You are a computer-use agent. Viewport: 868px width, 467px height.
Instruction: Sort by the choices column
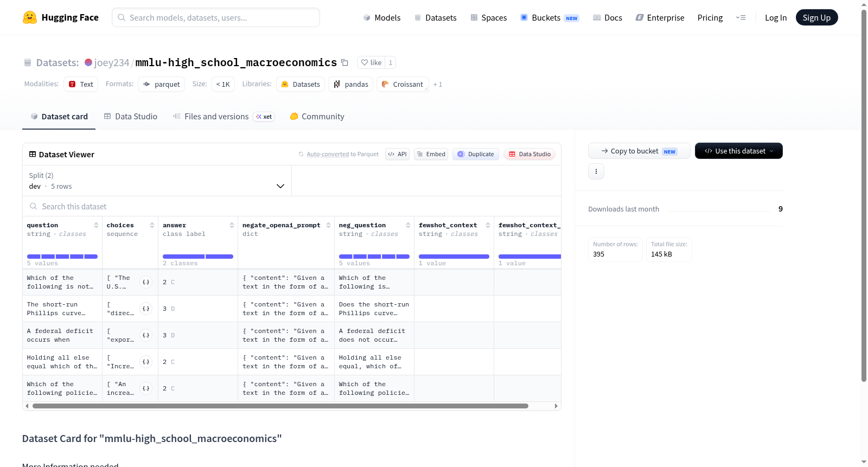tap(152, 225)
